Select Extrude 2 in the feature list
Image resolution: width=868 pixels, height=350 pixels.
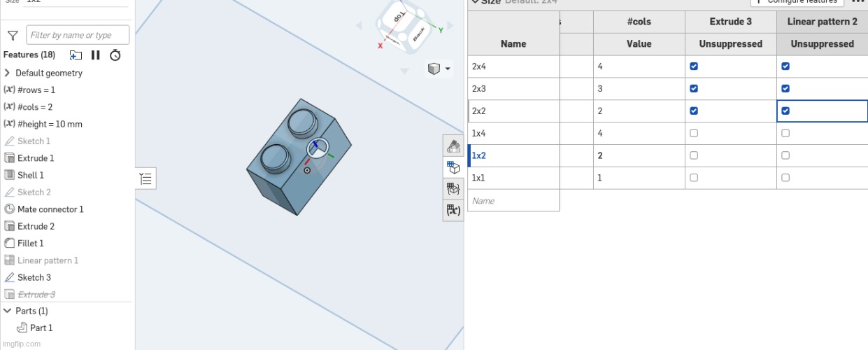(36, 226)
